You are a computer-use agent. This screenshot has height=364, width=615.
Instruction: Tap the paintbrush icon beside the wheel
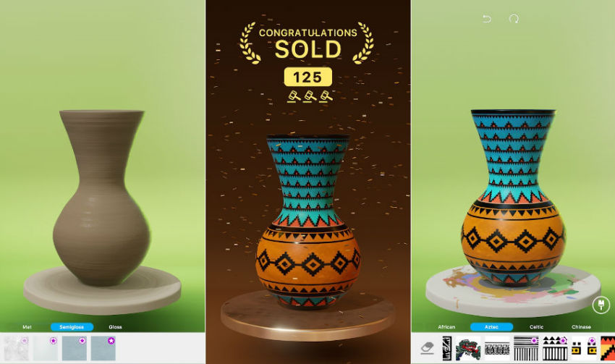(601, 305)
